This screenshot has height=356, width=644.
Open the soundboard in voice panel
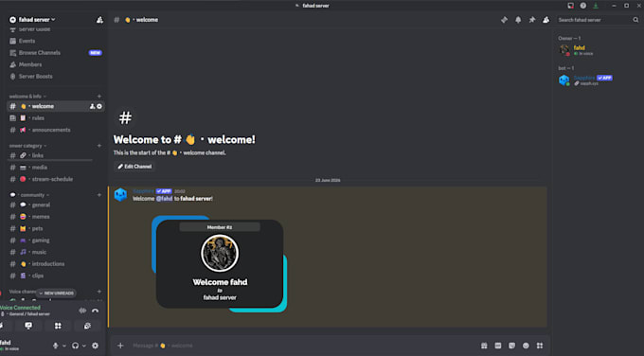pyautogui.click(x=87, y=326)
